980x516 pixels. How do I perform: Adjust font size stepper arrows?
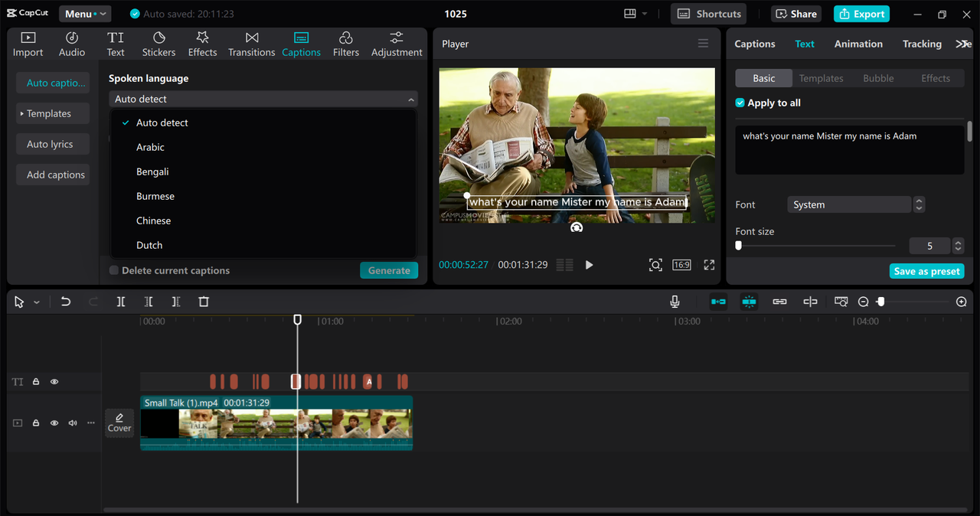coord(958,246)
